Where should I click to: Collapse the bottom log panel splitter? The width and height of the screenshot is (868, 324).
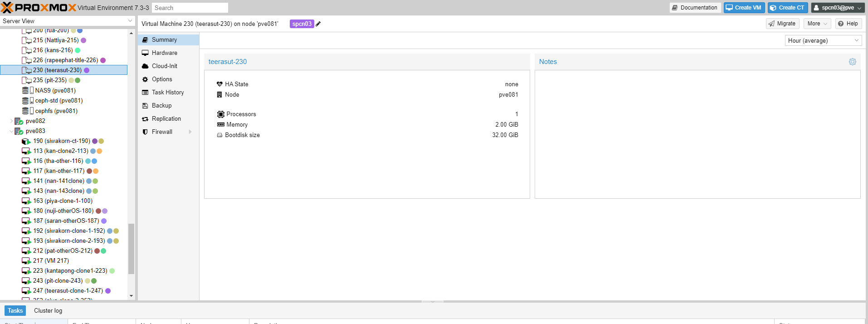pos(433,301)
